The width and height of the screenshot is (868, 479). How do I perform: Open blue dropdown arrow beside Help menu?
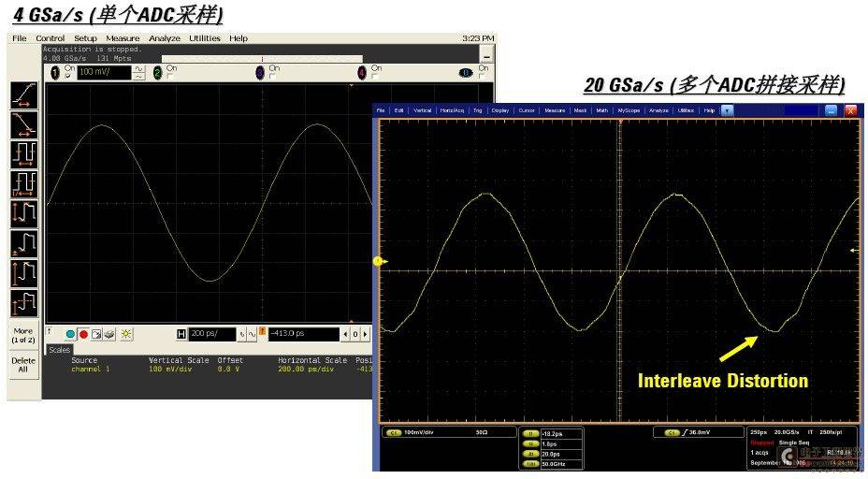pyautogui.click(x=727, y=110)
